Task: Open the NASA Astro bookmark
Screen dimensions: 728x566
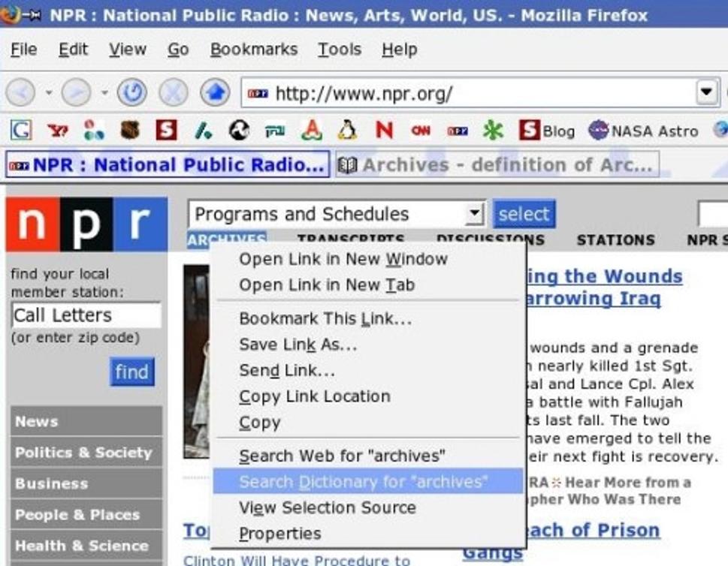Action: click(x=644, y=131)
